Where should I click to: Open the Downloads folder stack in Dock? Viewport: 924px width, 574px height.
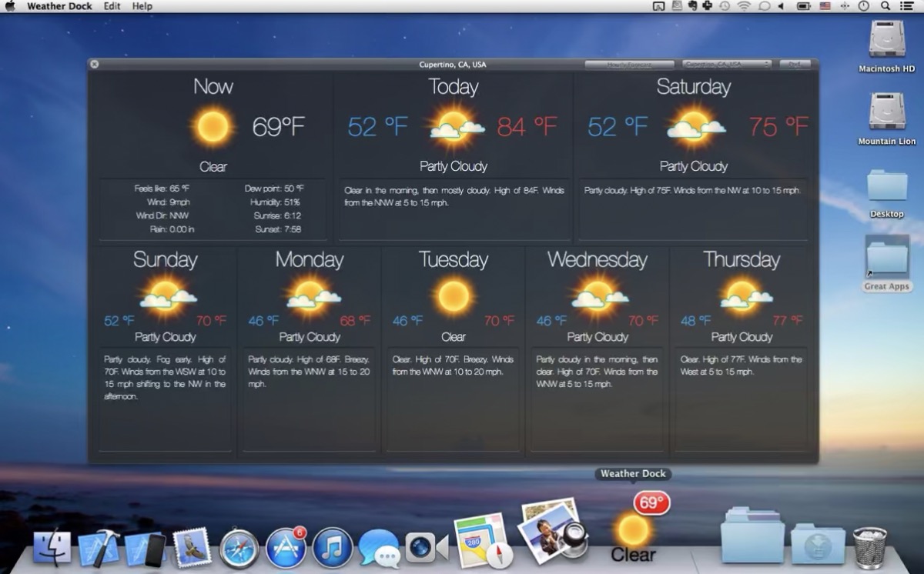(818, 545)
